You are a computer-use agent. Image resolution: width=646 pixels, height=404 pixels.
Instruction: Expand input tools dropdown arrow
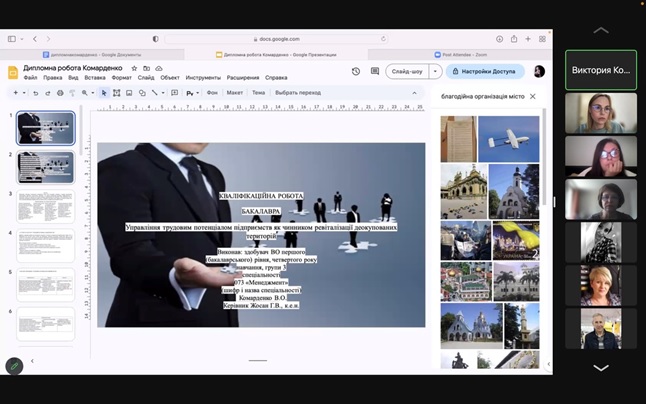point(198,93)
